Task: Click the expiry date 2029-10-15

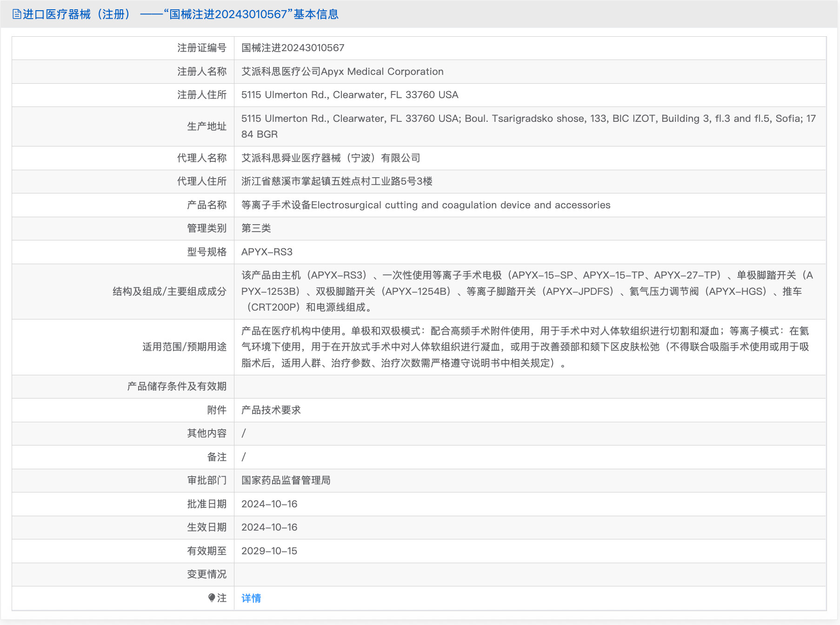Action: [269, 551]
